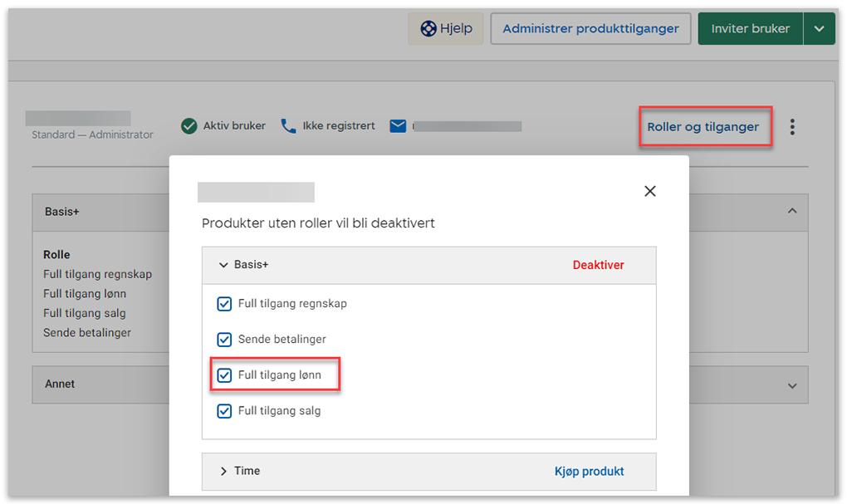The image size is (847, 504).
Task: Expand the Time product section
Action: point(223,472)
